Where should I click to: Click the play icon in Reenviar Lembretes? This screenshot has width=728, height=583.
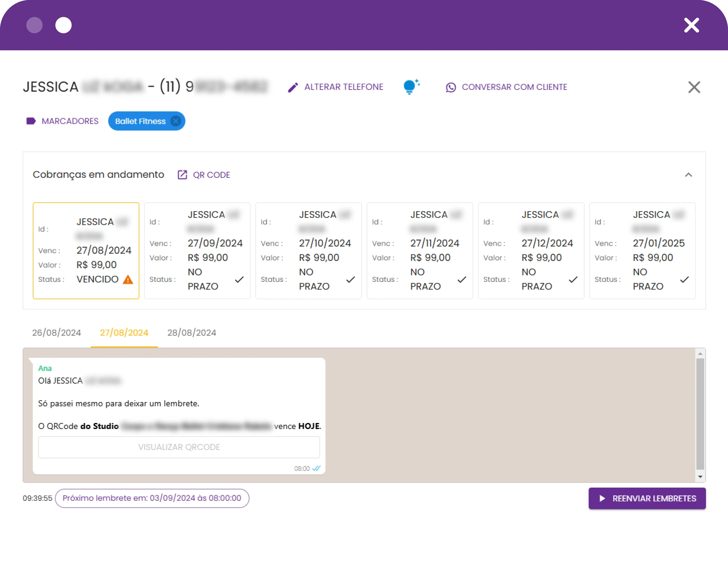pyautogui.click(x=602, y=498)
